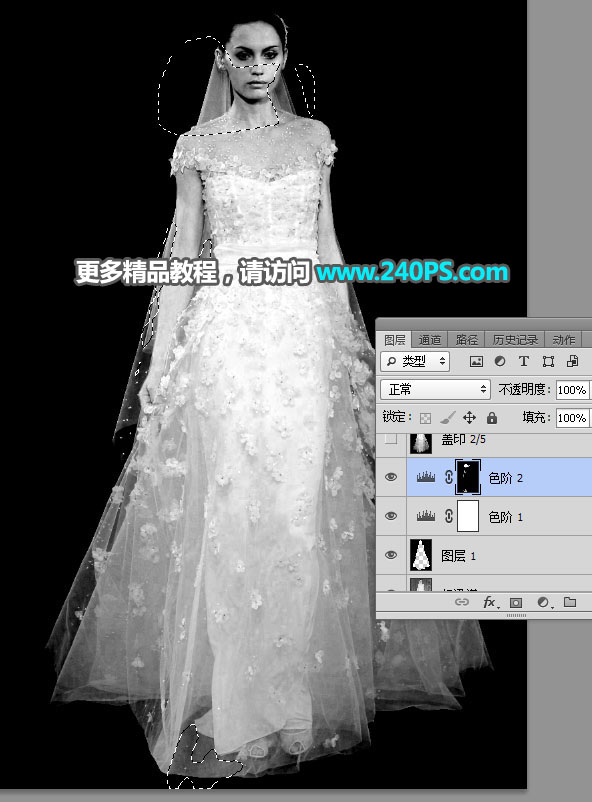Image resolution: width=592 pixels, height=802 pixels.
Task: Hide the 图层 1 layer
Action: click(x=391, y=555)
